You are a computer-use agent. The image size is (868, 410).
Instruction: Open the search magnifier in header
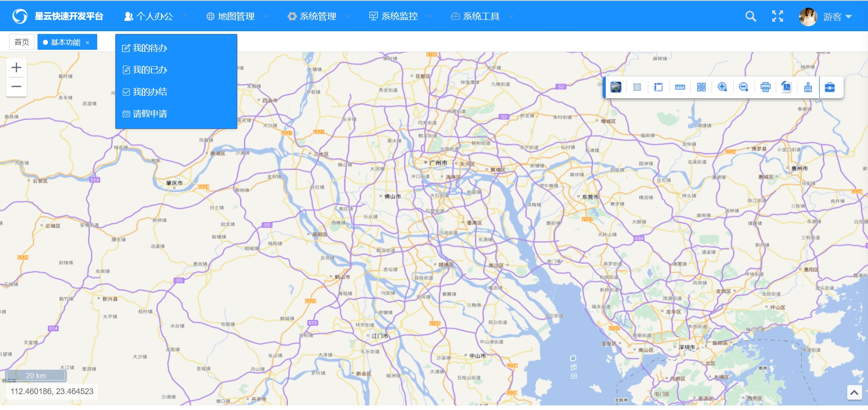tap(750, 16)
